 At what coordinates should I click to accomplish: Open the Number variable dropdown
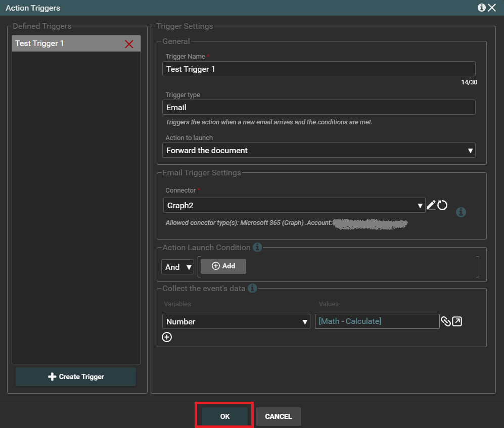236,321
